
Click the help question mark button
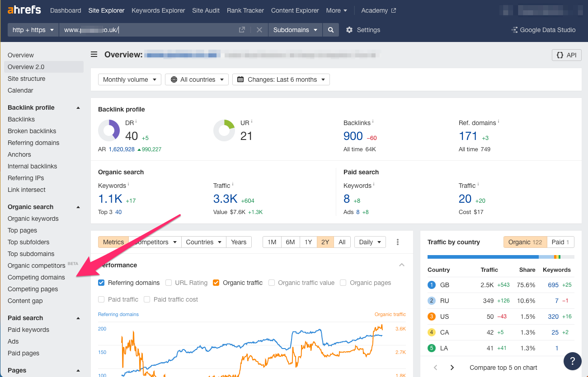coord(572,361)
